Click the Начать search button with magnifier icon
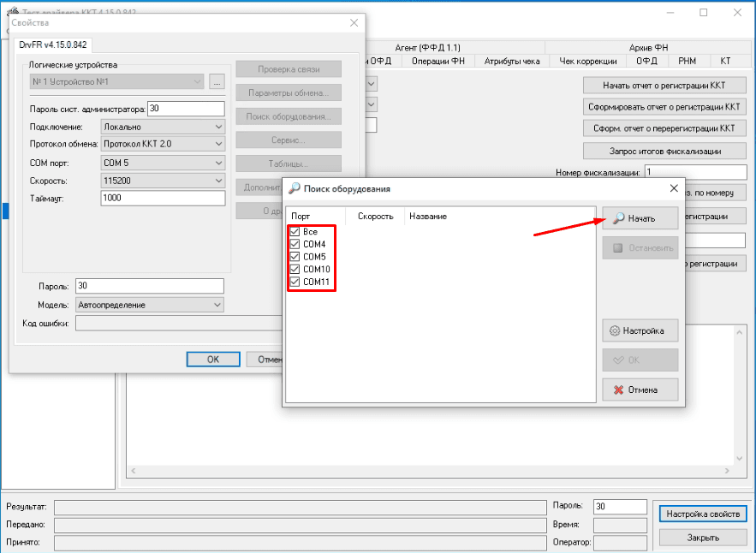 (640, 218)
